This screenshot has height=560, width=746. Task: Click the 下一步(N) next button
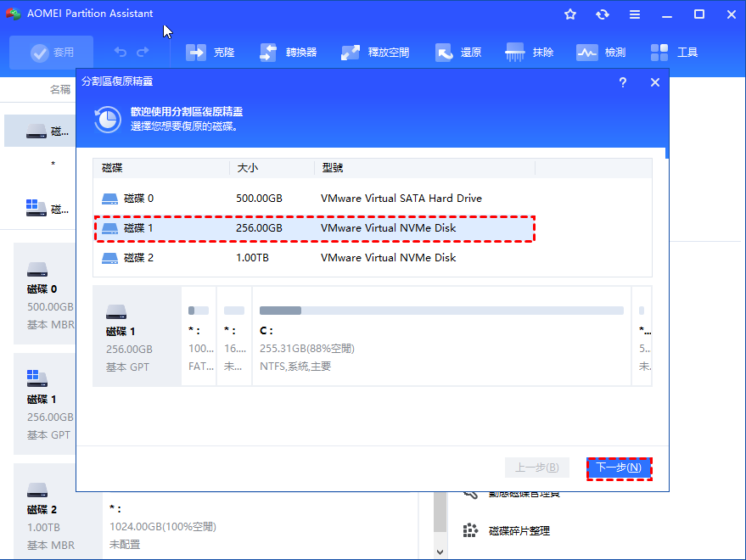tap(619, 468)
